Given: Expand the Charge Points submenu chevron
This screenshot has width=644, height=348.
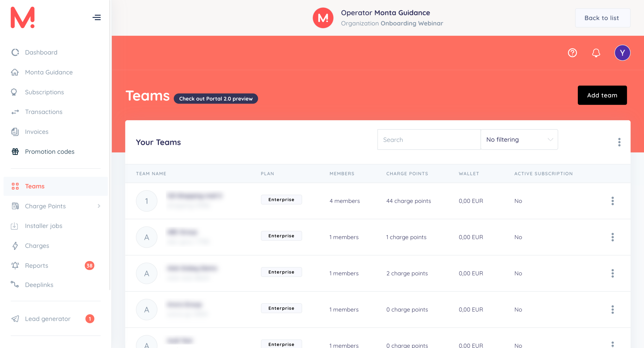Looking at the screenshot, I should point(99,206).
